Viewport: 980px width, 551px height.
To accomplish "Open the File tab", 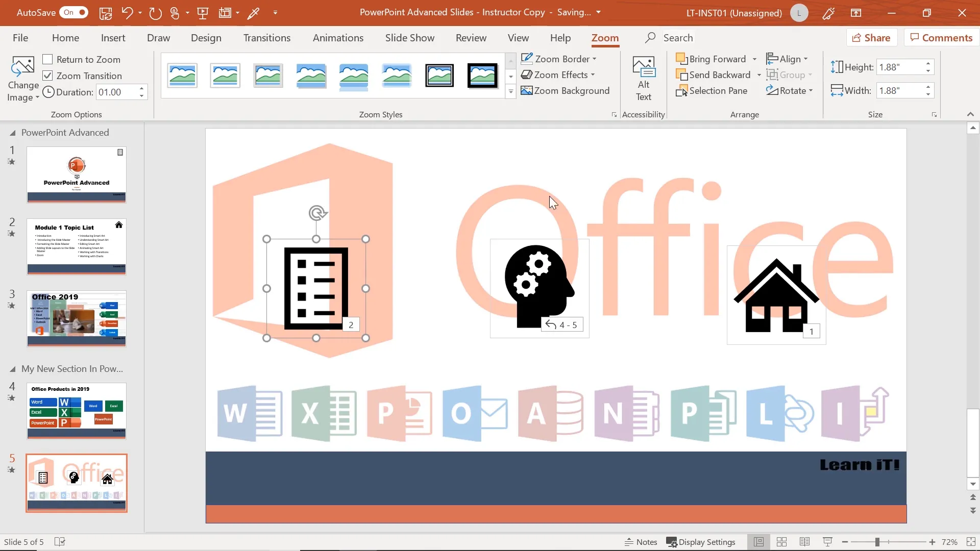I will click(x=20, y=38).
